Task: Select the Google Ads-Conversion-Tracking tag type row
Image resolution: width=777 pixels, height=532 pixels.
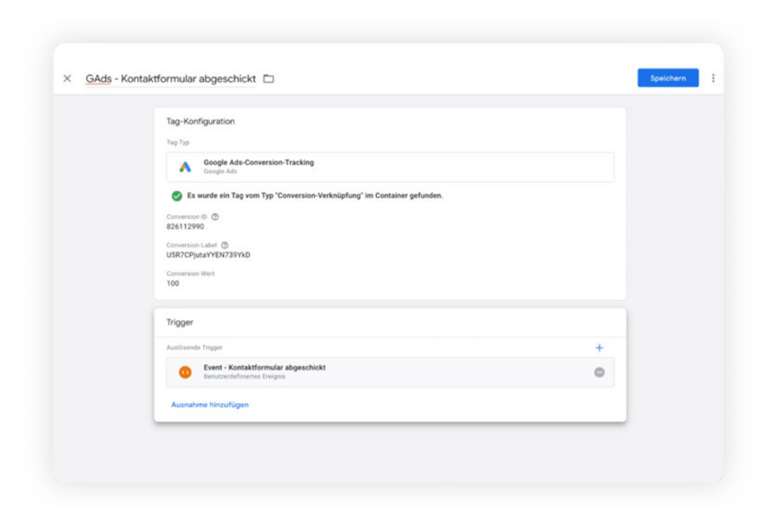Action: point(390,167)
